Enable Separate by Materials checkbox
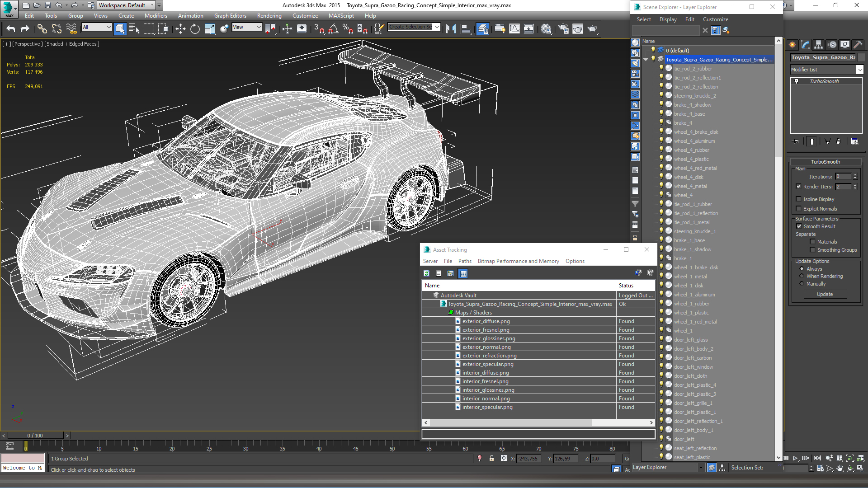Screen dimensions: 868x488 (x=812, y=242)
